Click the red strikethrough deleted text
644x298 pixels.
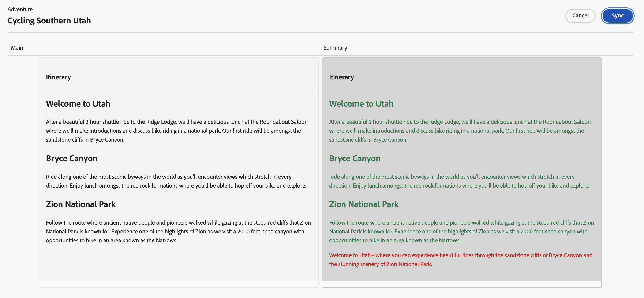(460, 259)
